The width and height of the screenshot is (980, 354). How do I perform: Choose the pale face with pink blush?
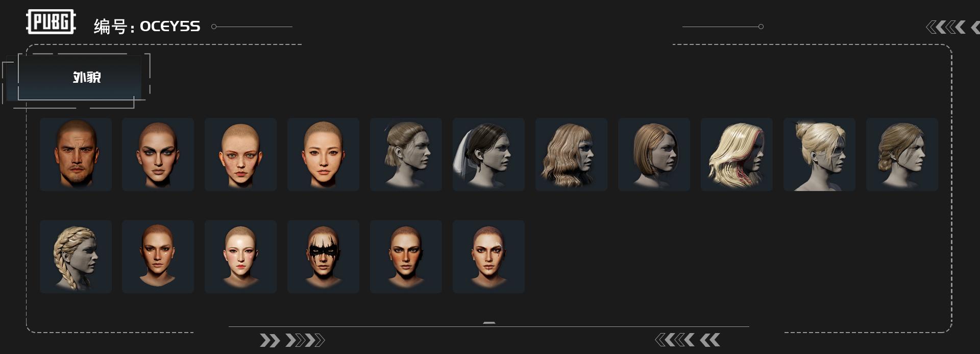point(240,256)
